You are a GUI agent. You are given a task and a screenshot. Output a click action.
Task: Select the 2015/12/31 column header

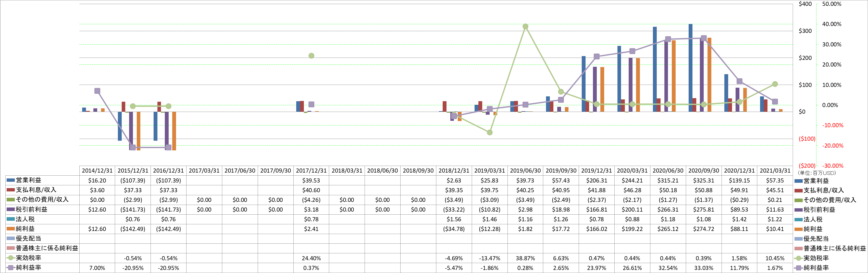point(133,171)
